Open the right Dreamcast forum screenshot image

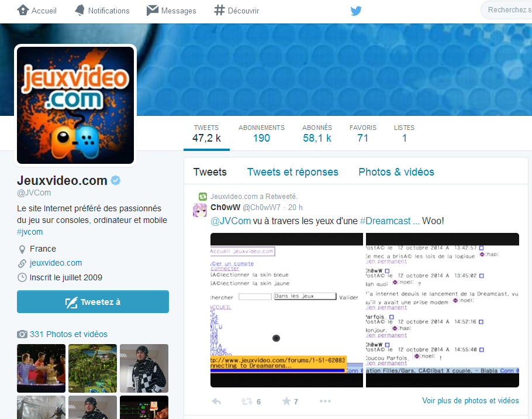[x=443, y=310]
